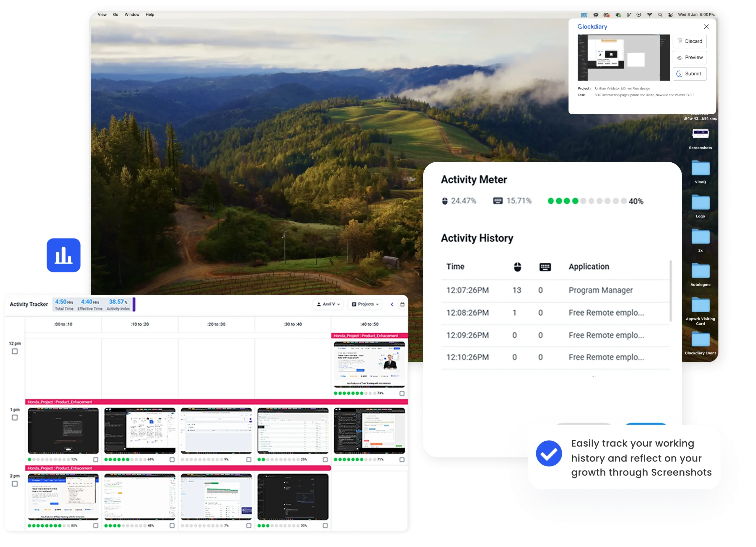Open Control Center in menu bar
This screenshot has height=547, width=756.
point(670,15)
